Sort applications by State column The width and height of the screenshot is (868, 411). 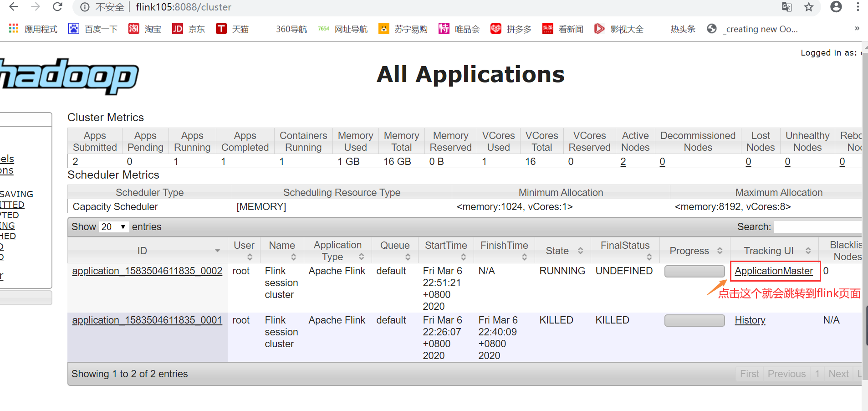click(x=563, y=251)
